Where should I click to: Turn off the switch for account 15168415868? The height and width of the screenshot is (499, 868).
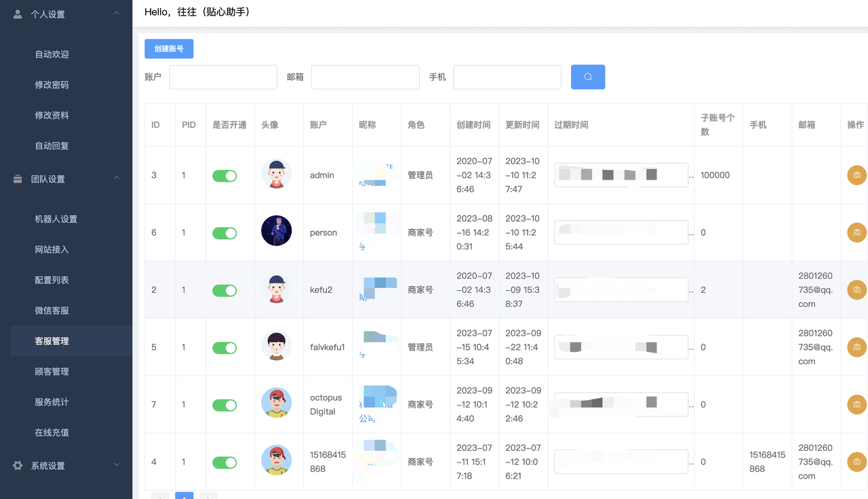224,462
